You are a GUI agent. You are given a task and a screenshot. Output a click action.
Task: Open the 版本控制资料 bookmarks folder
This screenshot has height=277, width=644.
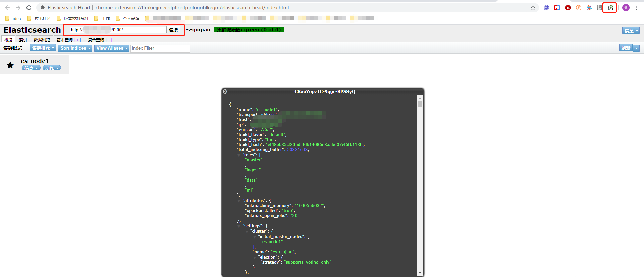point(72,18)
